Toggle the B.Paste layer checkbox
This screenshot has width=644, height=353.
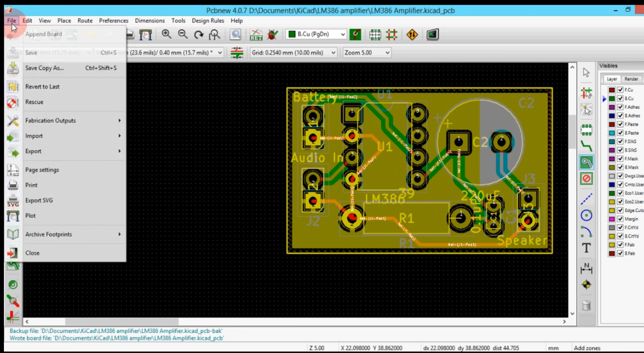pyautogui.click(x=620, y=133)
